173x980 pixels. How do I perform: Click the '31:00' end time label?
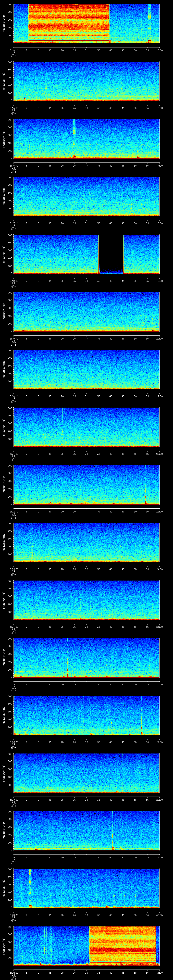point(160,972)
